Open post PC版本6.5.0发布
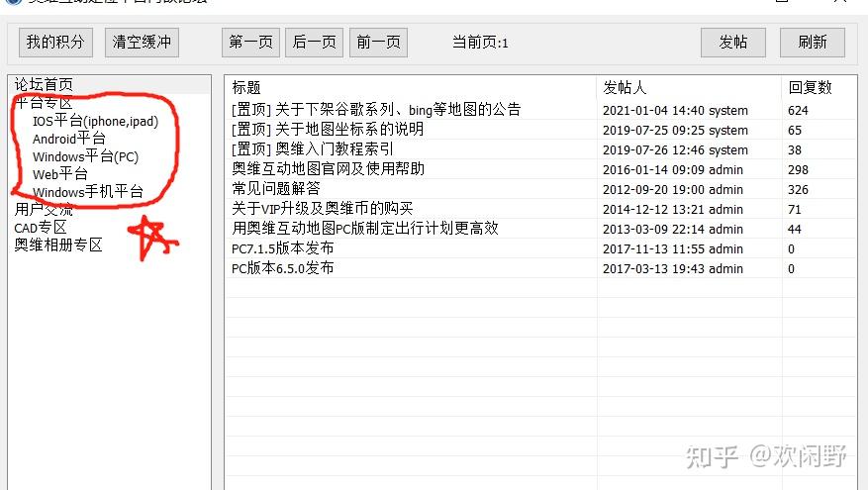The image size is (868, 490). tap(282, 268)
